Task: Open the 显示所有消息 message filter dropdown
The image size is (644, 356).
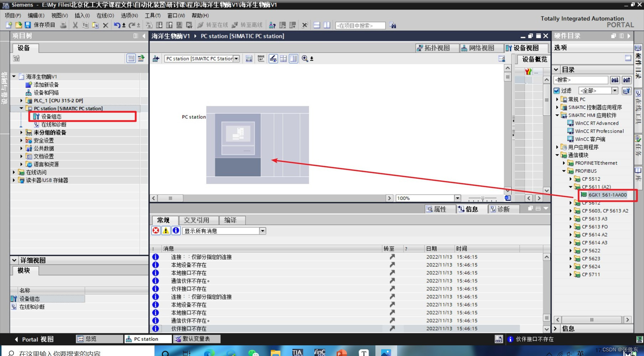Action: point(263,231)
